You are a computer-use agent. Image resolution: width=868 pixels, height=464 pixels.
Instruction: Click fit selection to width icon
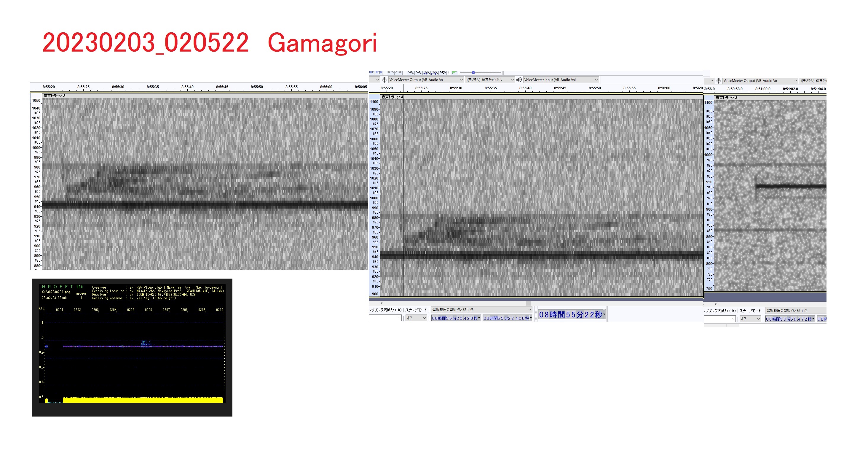pyautogui.click(x=427, y=72)
